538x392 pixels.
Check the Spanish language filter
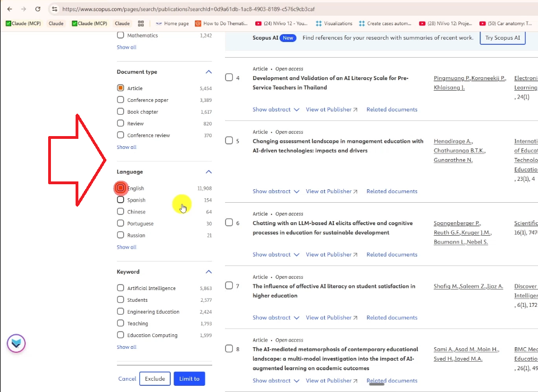click(x=120, y=200)
